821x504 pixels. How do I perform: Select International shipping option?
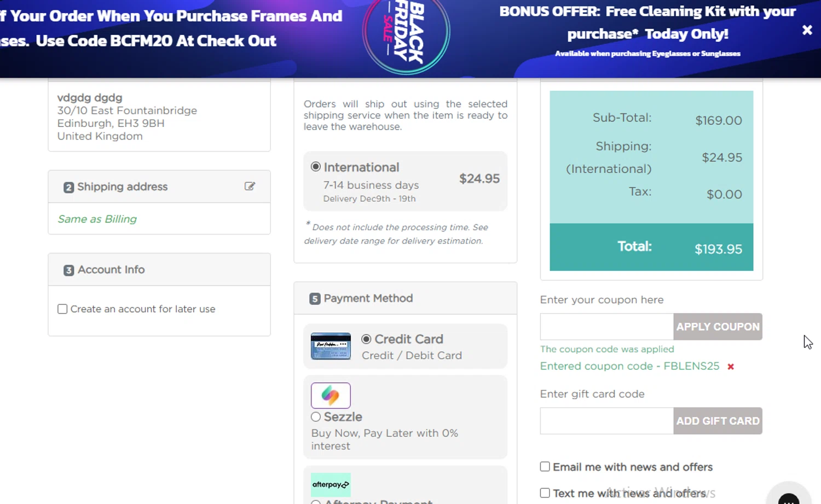[316, 167]
